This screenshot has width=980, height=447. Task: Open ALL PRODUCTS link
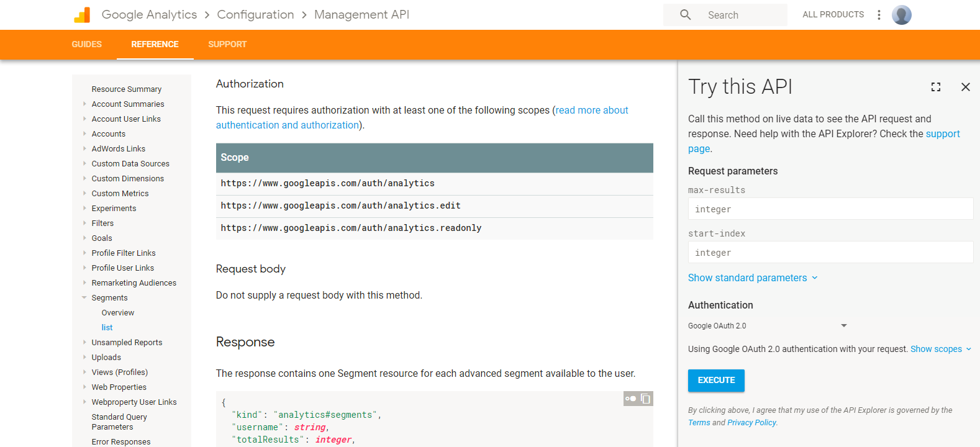coord(833,14)
